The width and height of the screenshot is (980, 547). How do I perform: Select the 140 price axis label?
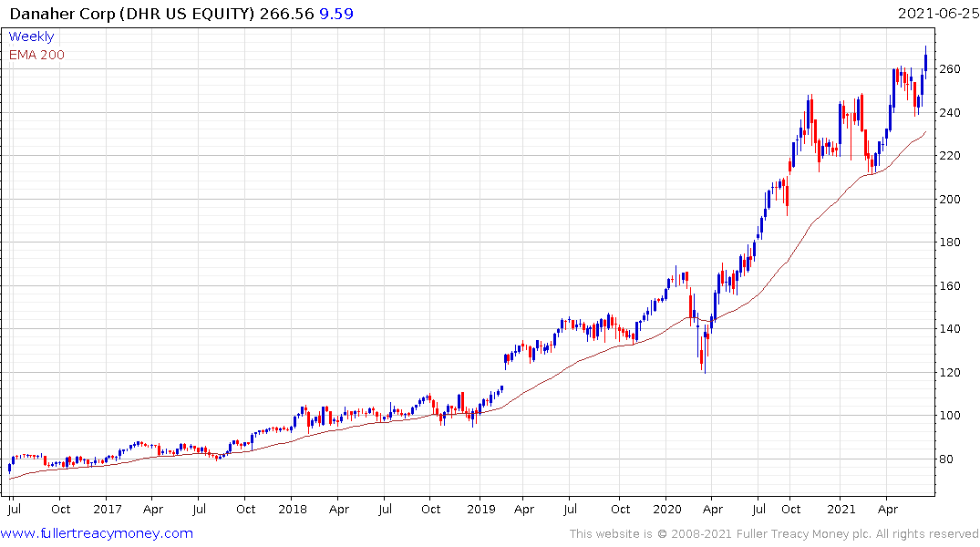(x=950, y=329)
